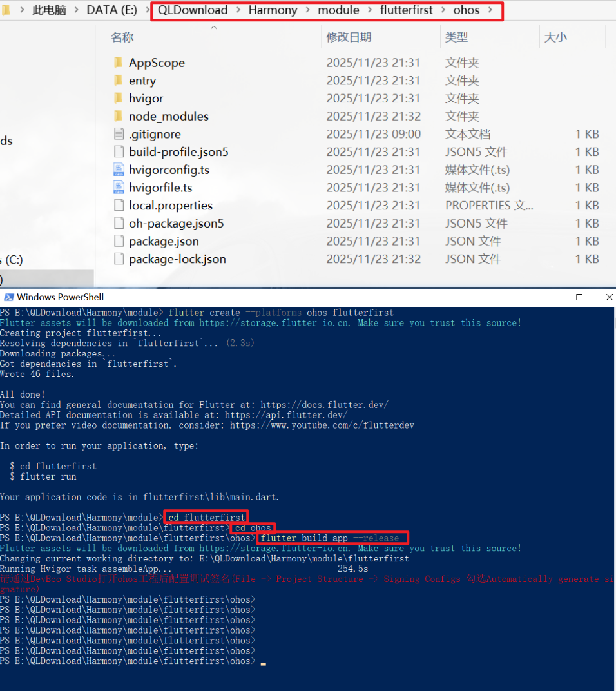Select the oh-package.json5 file name
The width and height of the screenshot is (616, 691).
coord(177,223)
